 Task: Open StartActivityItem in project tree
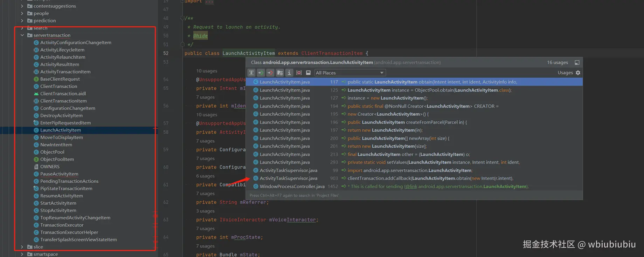coord(58,203)
